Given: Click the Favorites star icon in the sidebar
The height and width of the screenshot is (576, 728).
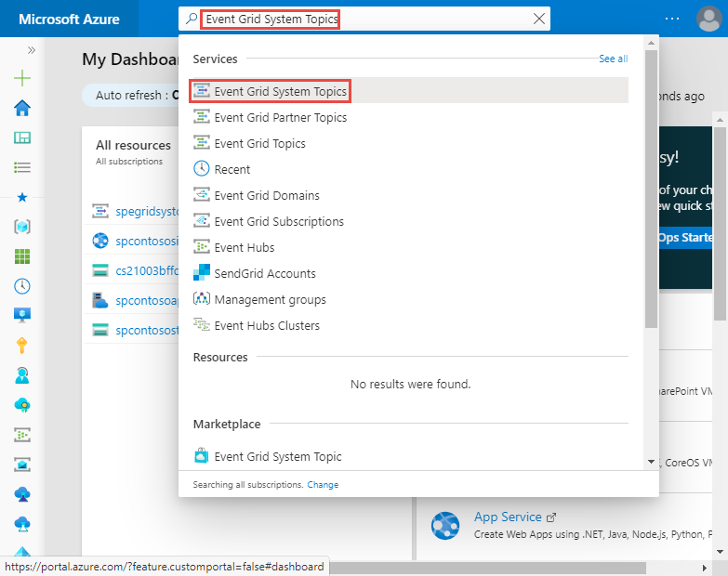Looking at the screenshot, I should [22, 198].
